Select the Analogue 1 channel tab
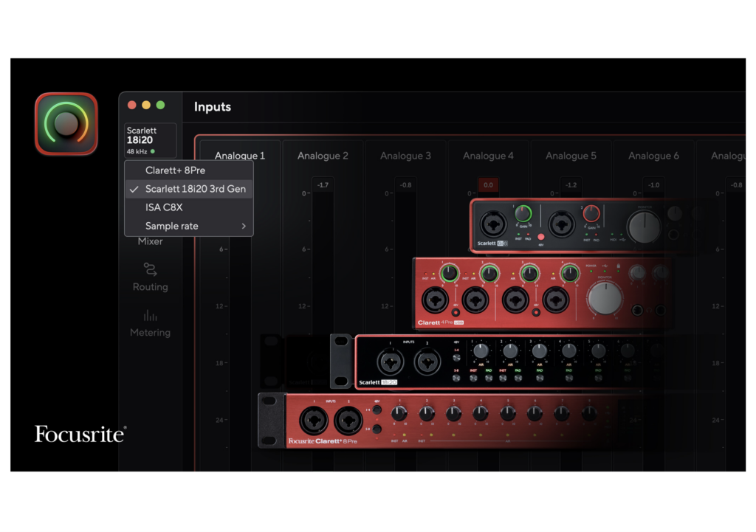Image resolution: width=756 pixels, height=532 pixels. tap(240, 156)
